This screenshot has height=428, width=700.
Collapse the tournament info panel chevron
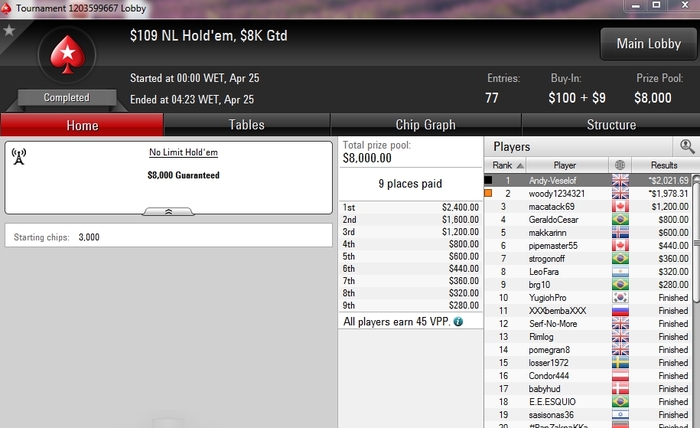coord(168,212)
